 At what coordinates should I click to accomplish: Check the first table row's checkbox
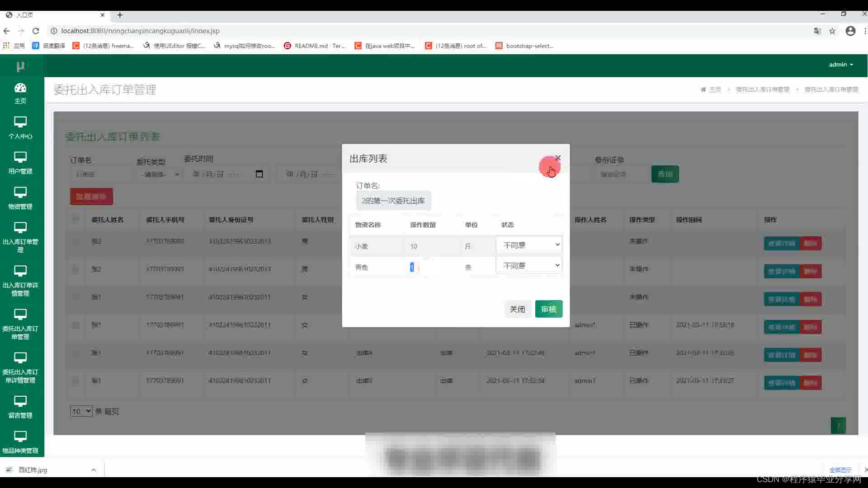point(75,241)
